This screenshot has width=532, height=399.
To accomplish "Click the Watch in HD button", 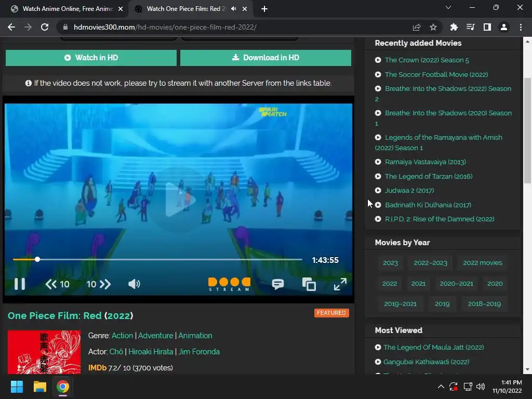I will click(91, 58).
